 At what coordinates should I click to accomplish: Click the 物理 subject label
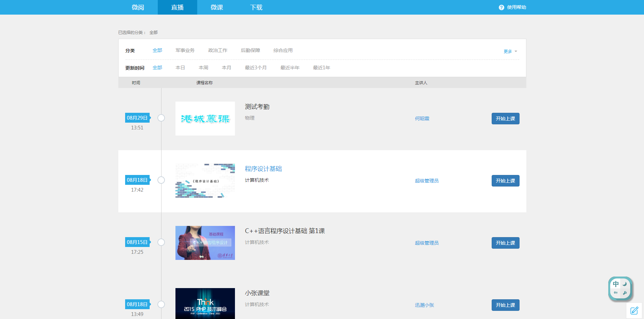[x=250, y=118]
